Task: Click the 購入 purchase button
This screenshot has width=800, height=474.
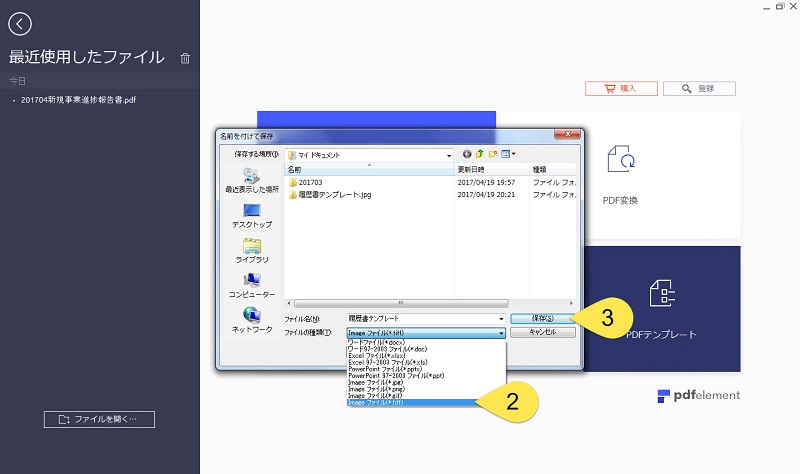Action: point(619,88)
